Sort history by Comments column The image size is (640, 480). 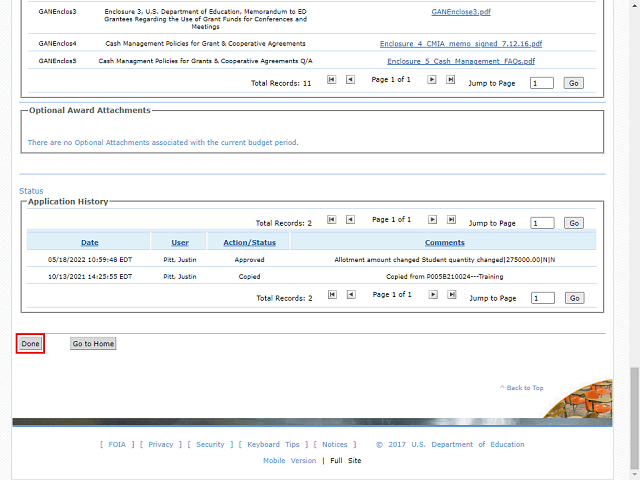point(444,242)
